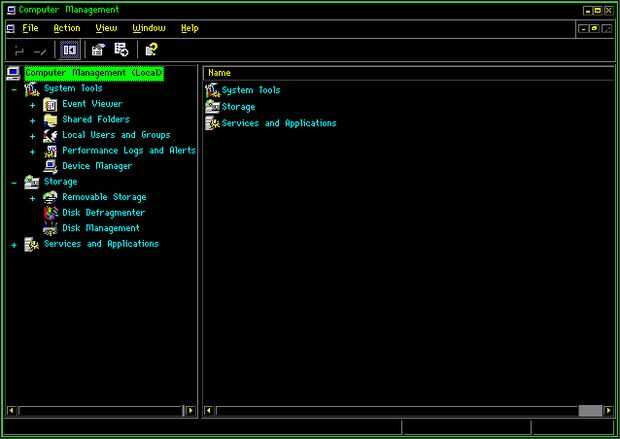The image size is (620, 439).
Task: Expand Performance Logs and Alerts node
Action: [32, 152]
